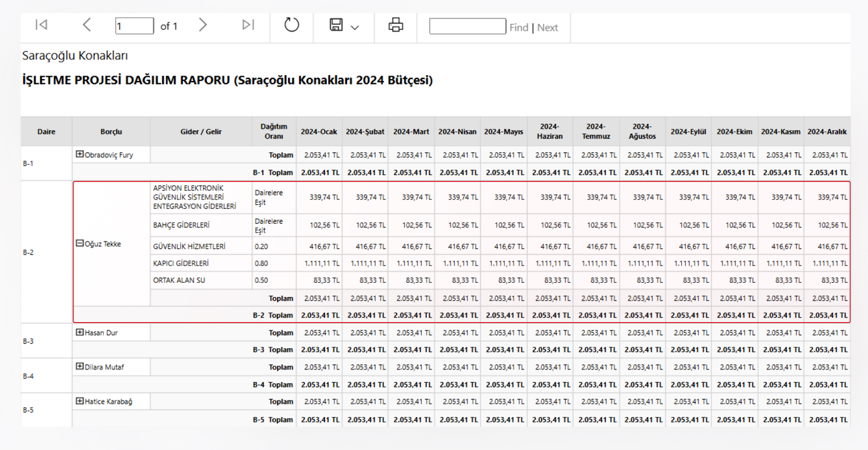The height and width of the screenshot is (450, 868).
Task: Expand the Hatice Karabağ row
Action: 80,401
